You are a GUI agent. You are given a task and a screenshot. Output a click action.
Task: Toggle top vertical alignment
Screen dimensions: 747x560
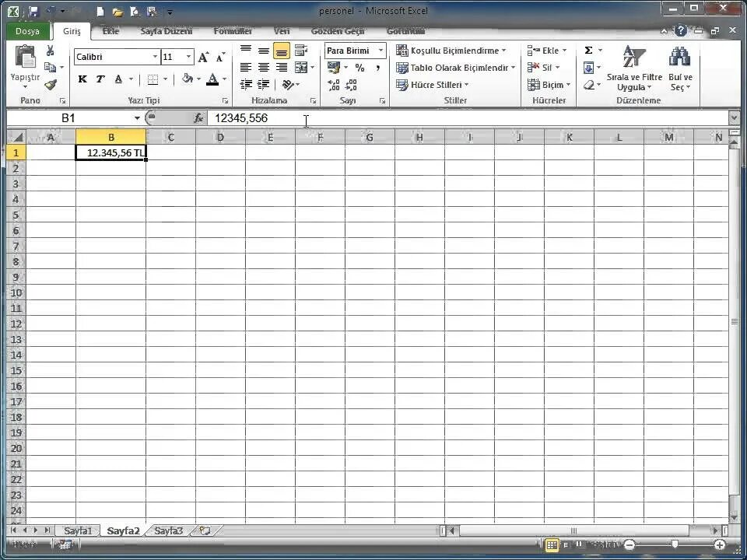[246, 51]
